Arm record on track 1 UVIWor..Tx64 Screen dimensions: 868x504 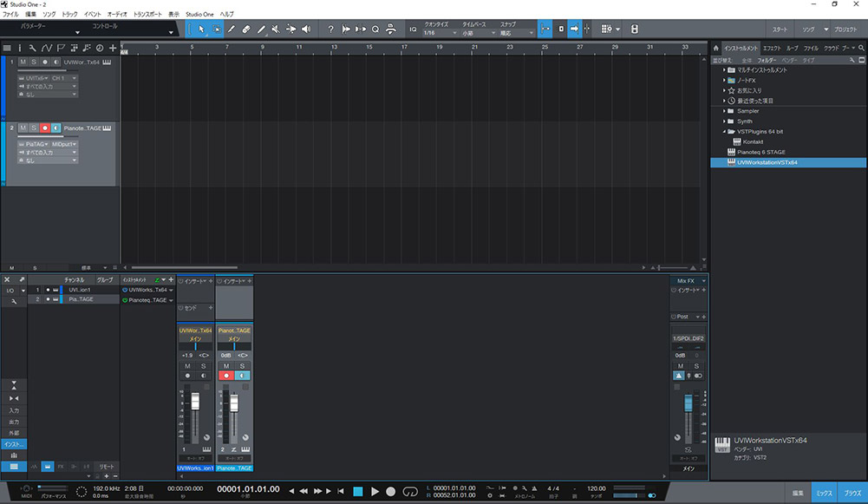(x=45, y=62)
